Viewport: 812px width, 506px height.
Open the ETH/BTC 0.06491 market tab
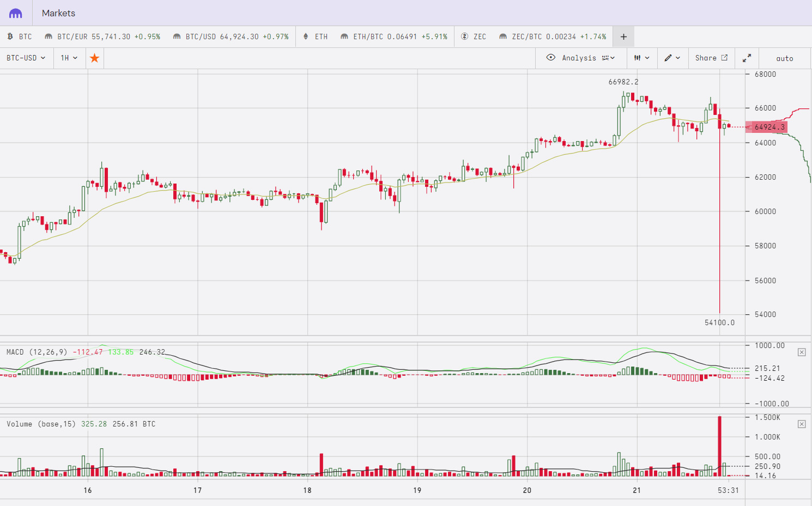click(x=394, y=36)
